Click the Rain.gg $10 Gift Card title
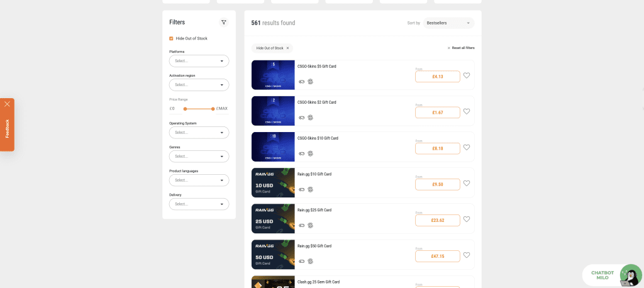Viewport: 644px width, 288px height. (314, 174)
